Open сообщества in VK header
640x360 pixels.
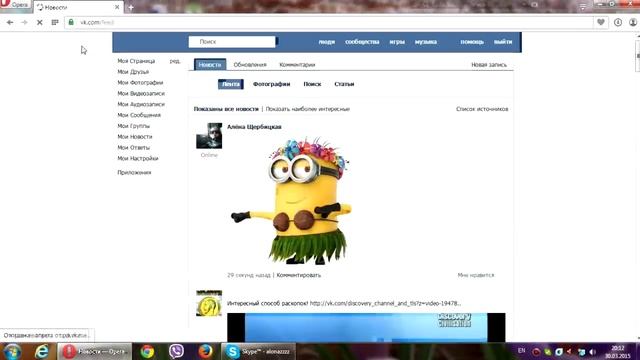click(x=362, y=42)
